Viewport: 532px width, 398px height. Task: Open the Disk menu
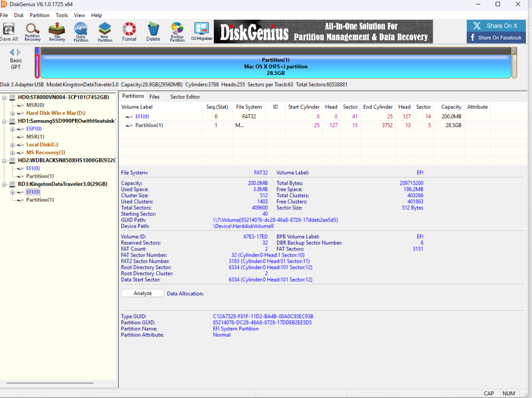[x=19, y=15]
